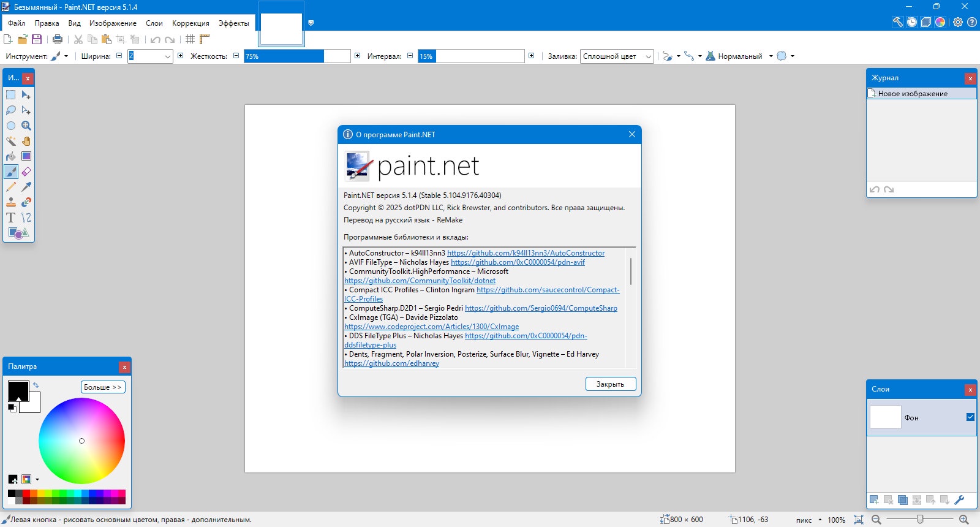Add a new layer in Слои panel
980x527 pixels.
(874, 500)
